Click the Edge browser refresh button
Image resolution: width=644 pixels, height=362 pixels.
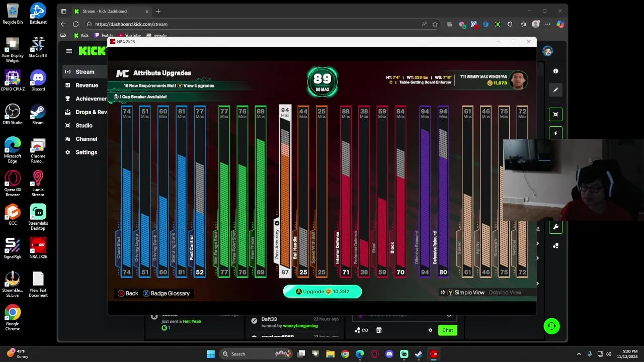point(75,24)
